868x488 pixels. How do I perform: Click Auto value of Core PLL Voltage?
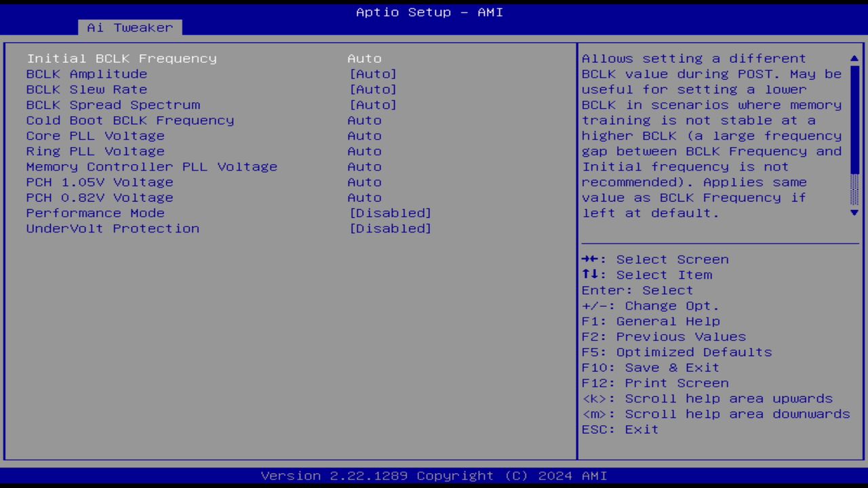point(364,136)
